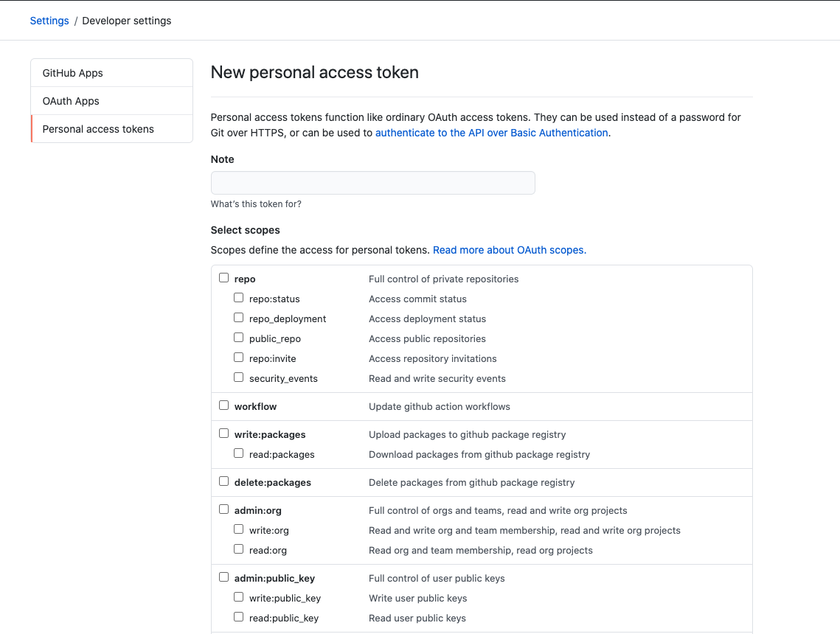Click the Settings breadcrumb link

click(x=49, y=21)
